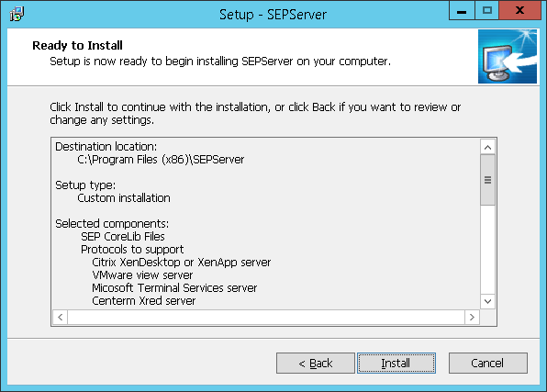This screenshot has width=547, height=392.
Task: Click the 'Custom installation' setup type text
Action: (x=124, y=198)
